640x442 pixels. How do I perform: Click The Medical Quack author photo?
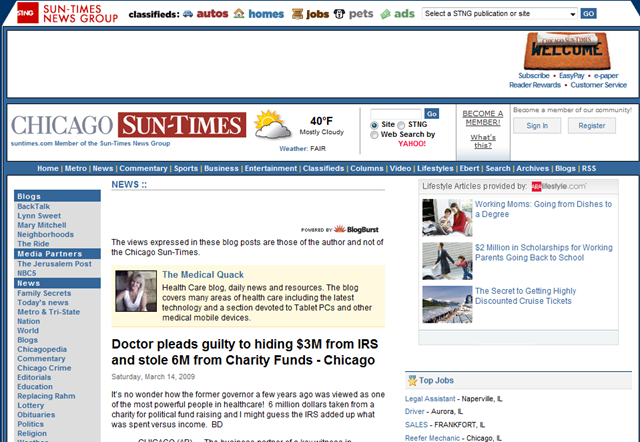tap(136, 291)
